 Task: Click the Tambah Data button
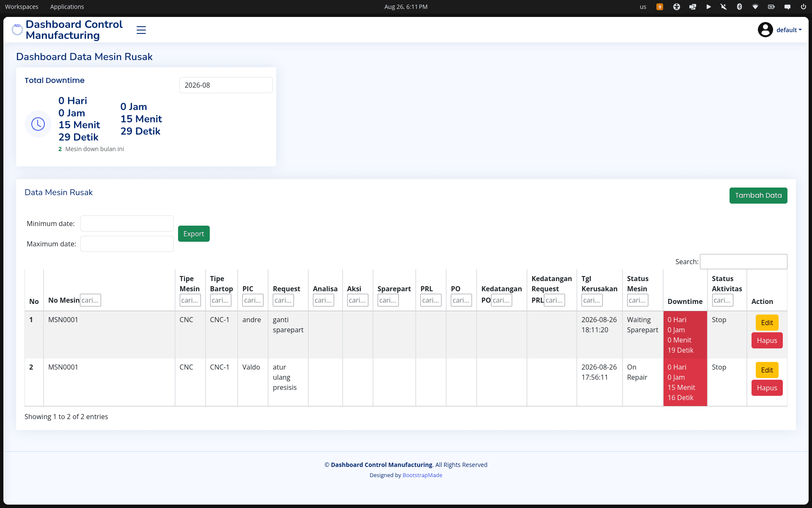tap(758, 196)
